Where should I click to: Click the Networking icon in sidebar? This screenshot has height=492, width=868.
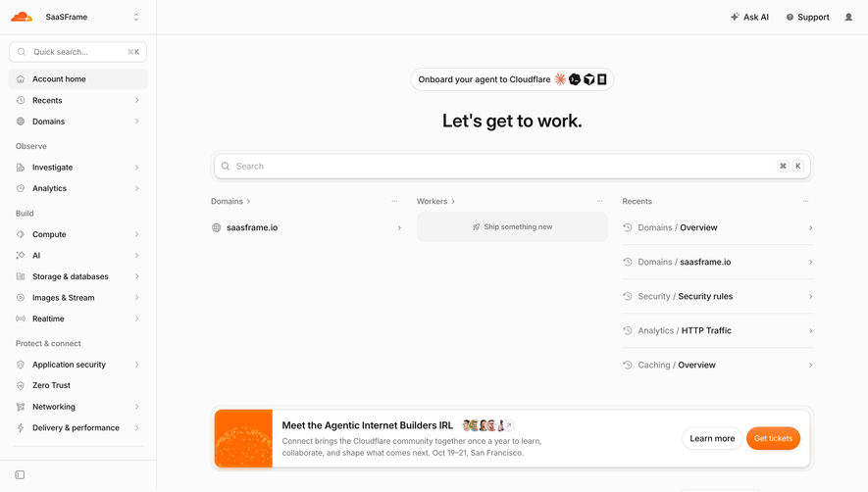tap(21, 407)
